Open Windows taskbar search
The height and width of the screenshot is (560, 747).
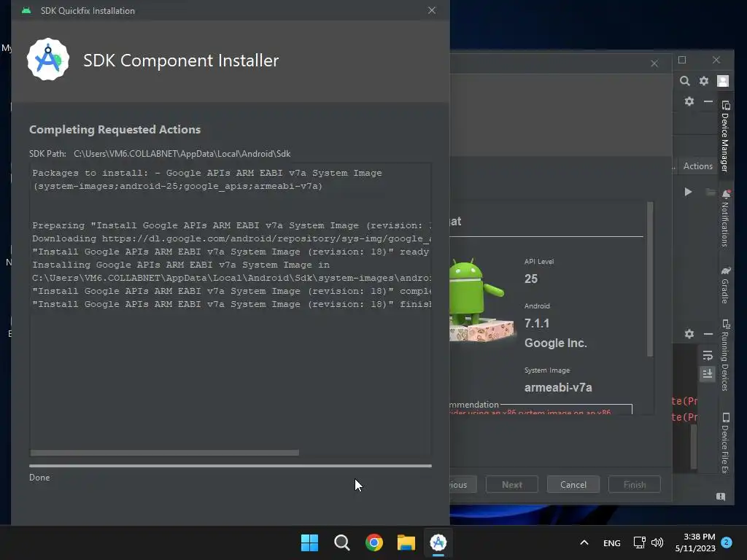click(x=342, y=542)
